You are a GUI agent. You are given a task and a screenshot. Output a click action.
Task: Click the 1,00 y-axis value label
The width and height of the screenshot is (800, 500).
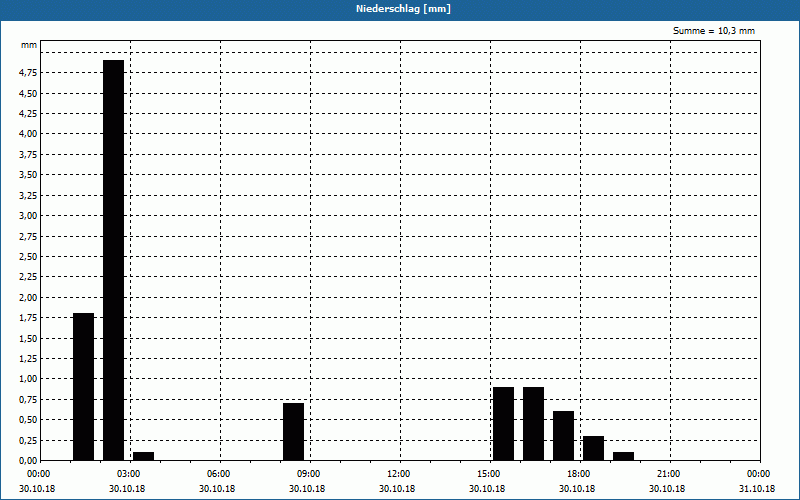point(28,379)
